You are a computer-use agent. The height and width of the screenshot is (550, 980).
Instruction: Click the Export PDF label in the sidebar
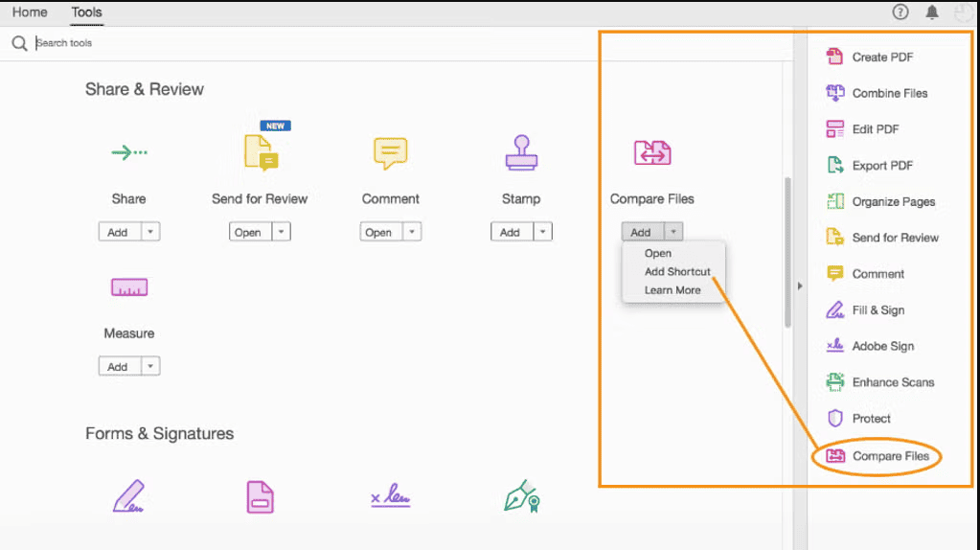(882, 166)
